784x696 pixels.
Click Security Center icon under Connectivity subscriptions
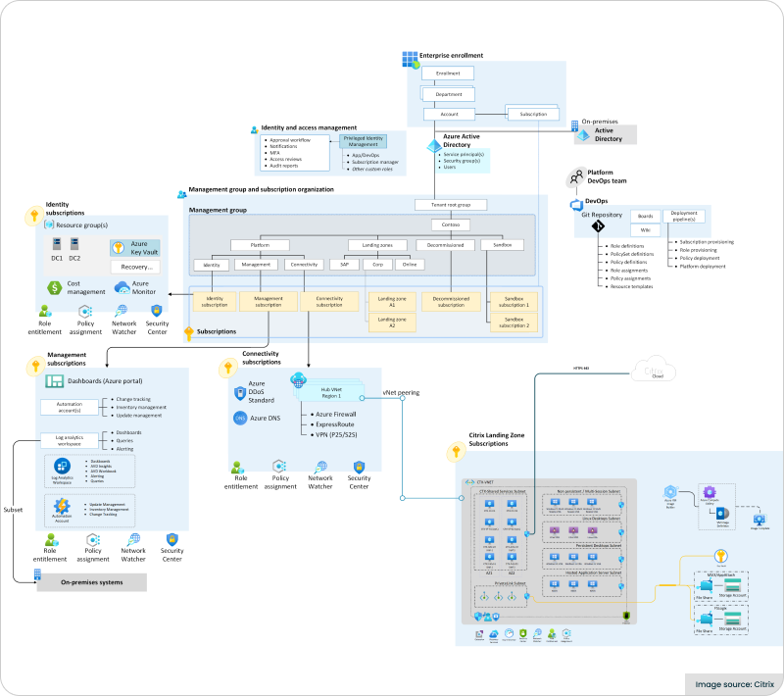(x=359, y=468)
